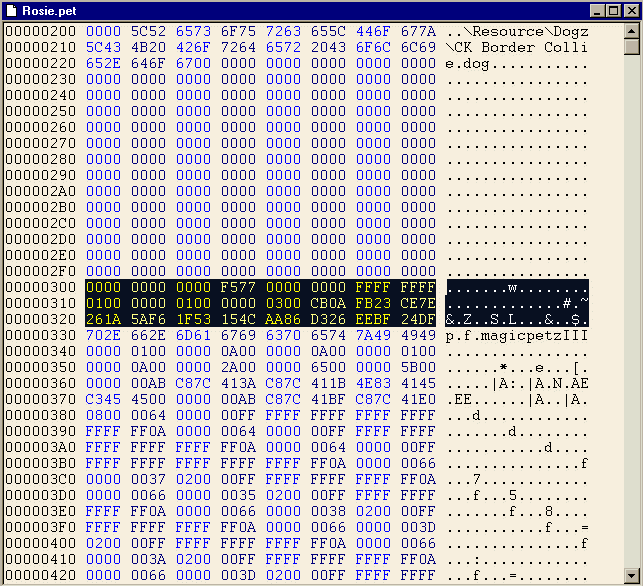The image size is (643, 586).
Task: Click the offset label 00000420
Action: [x=40, y=576]
